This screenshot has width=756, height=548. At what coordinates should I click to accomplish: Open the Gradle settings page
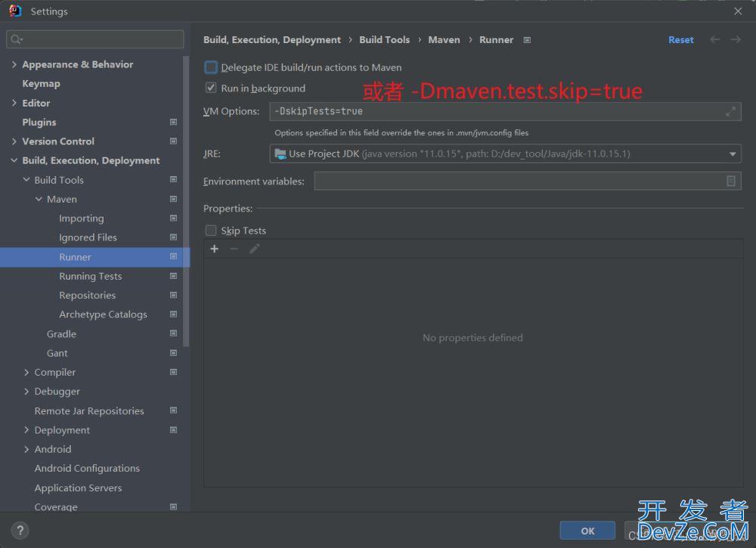click(x=61, y=333)
